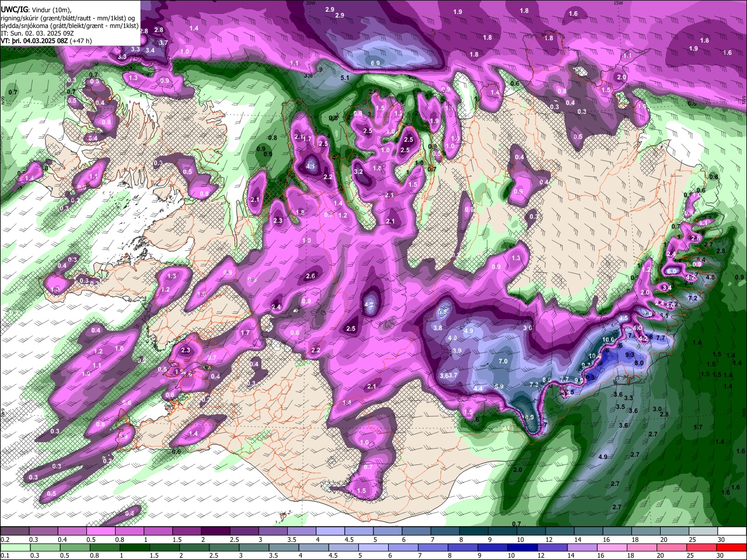The image size is (747, 560).
Task: Click the 9.3 precipitation value on the map
Action: pyautogui.click(x=630, y=355)
